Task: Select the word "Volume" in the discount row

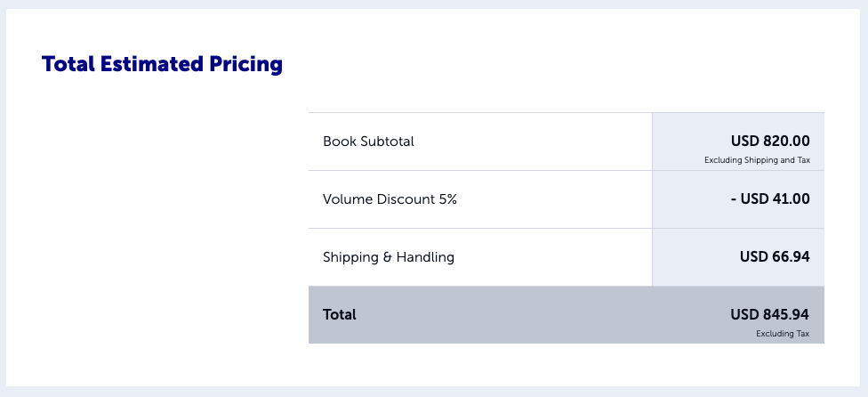Action: click(348, 198)
